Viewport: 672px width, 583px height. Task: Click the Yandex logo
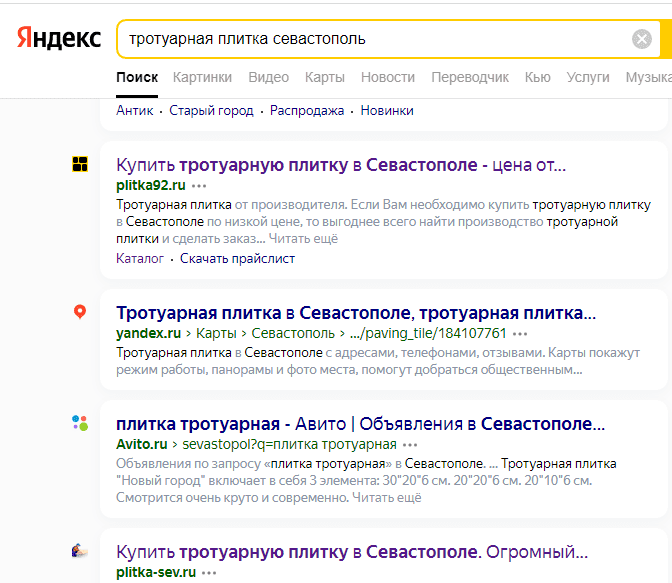(x=58, y=39)
